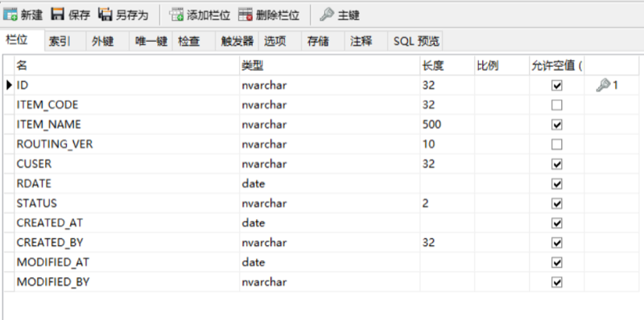Toggle allow-null checkbox for ID
644x320 pixels.
(557, 85)
